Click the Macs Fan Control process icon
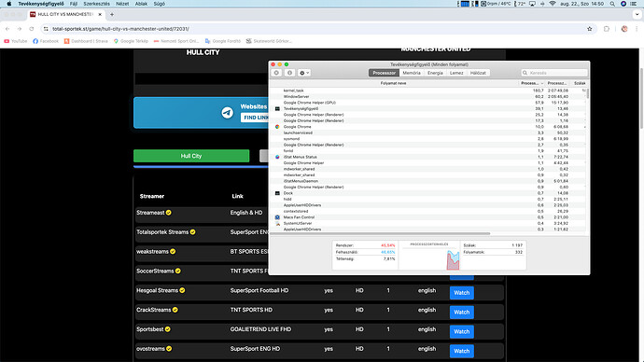 point(277,217)
